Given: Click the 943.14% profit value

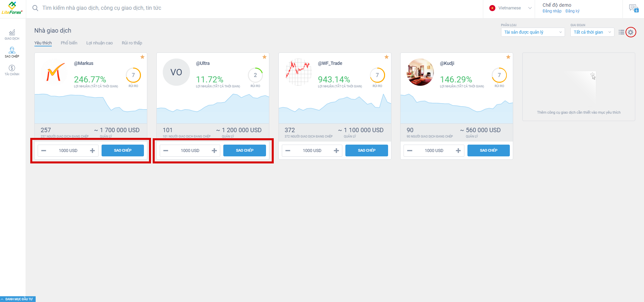Looking at the screenshot, I should (334, 79).
